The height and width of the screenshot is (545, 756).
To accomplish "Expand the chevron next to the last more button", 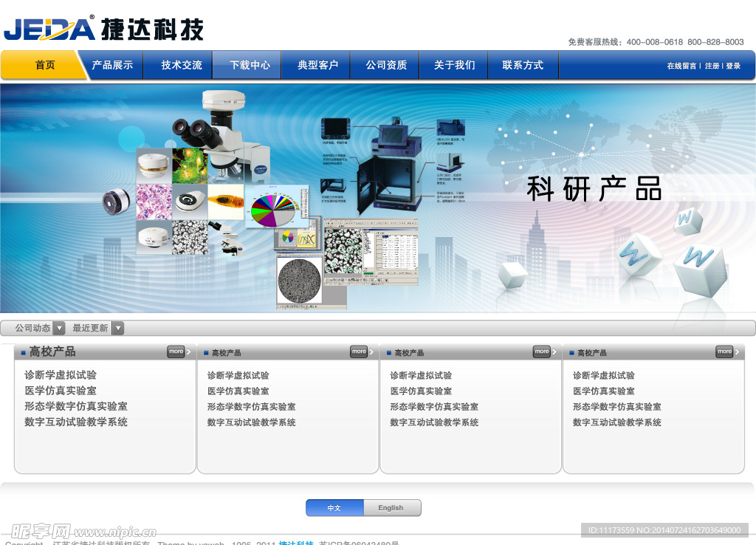I will 738,352.
